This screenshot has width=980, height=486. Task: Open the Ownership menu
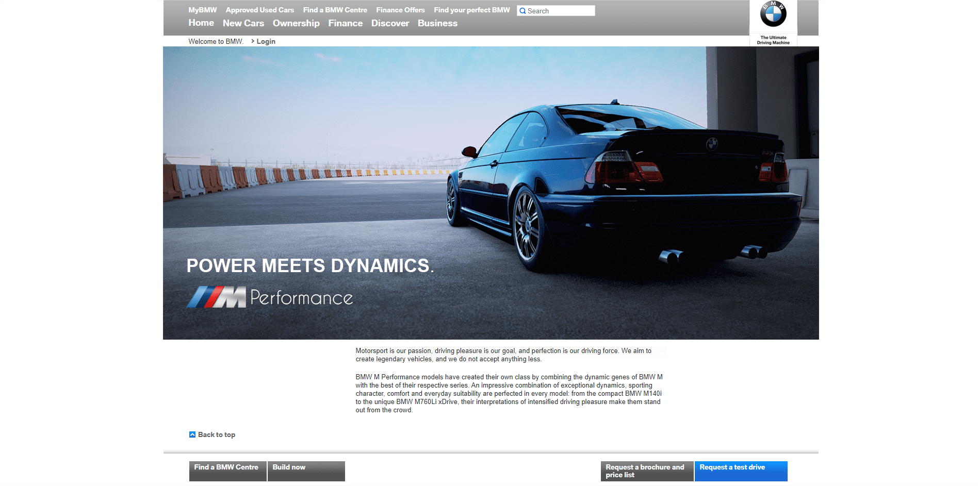(x=296, y=23)
